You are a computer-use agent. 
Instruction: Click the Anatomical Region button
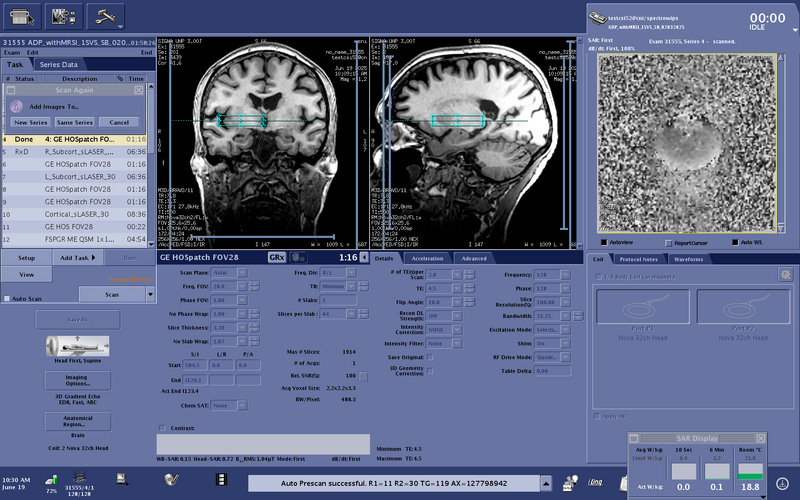(x=78, y=421)
